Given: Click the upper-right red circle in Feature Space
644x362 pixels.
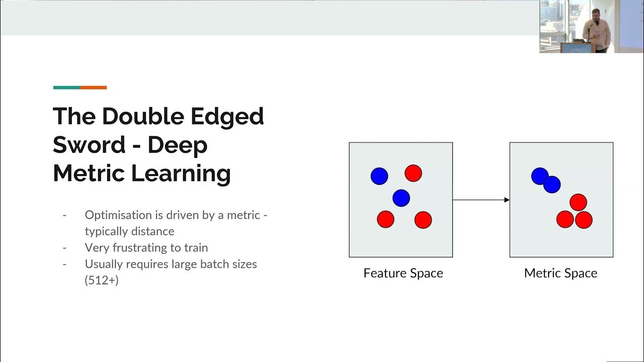Looking at the screenshot, I should (413, 173).
